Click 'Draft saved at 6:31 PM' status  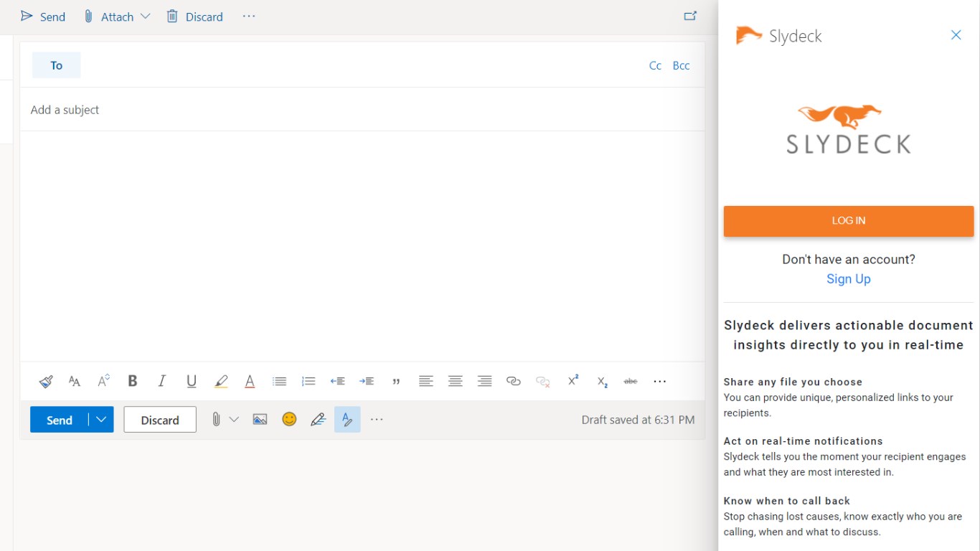click(638, 420)
